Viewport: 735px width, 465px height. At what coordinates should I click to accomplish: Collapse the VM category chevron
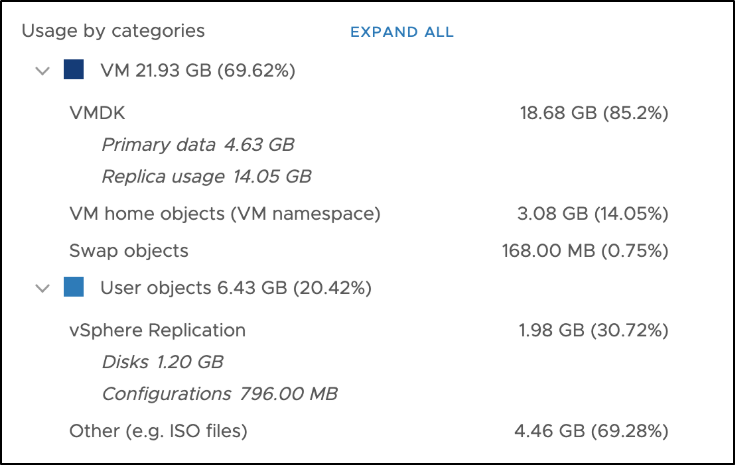(42, 70)
